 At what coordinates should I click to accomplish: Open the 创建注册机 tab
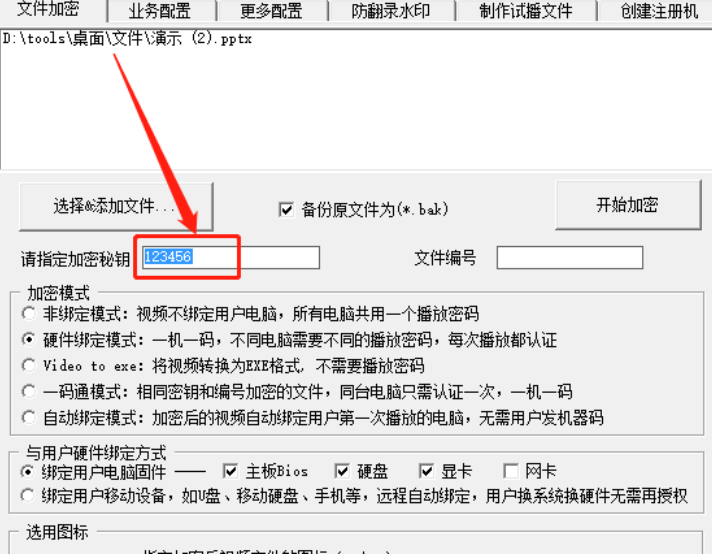tap(657, 11)
